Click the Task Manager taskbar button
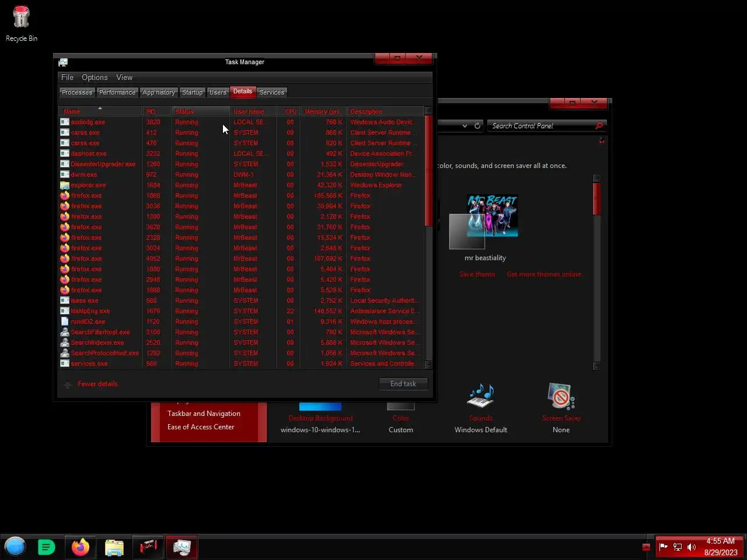 [x=182, y=547]
